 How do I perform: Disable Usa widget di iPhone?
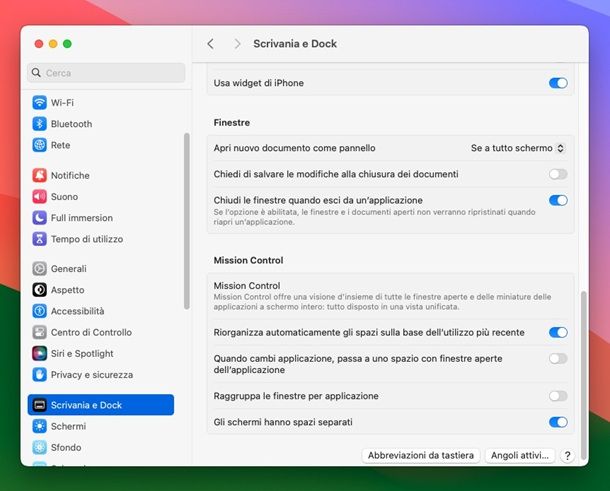(x=558, y=83)
